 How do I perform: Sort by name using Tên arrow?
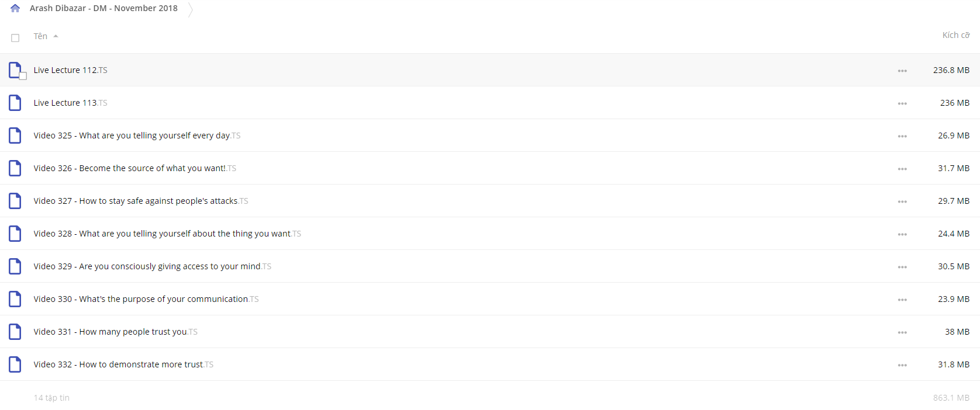(x=56, y=36)
